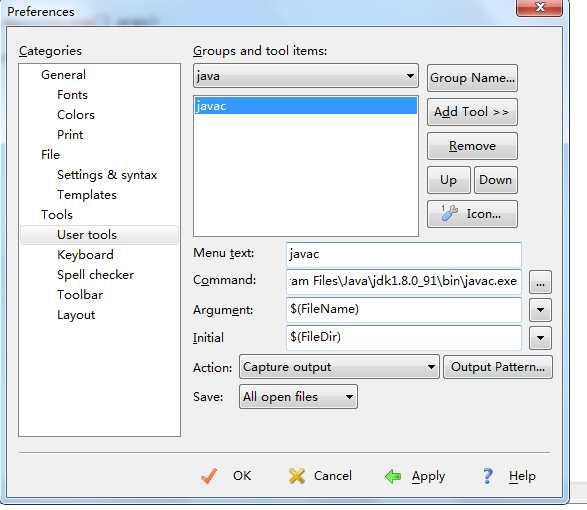
Task: Click the Initial $(FileDir) field
Action: coord(404,337)
